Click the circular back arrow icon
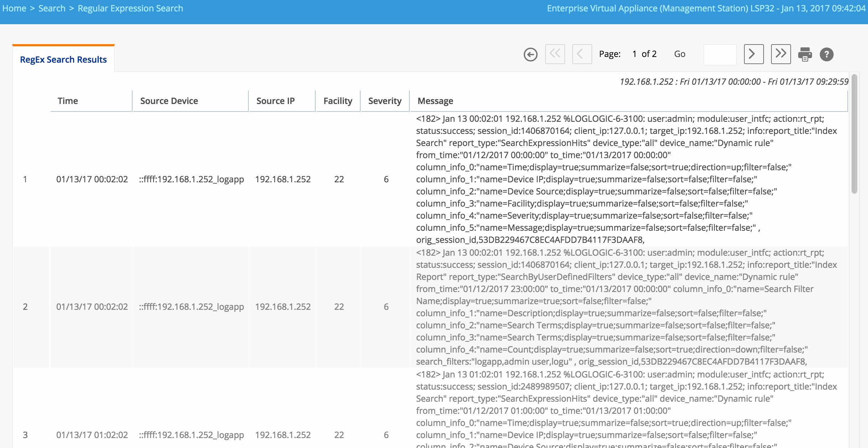 [x=530, y=54]
